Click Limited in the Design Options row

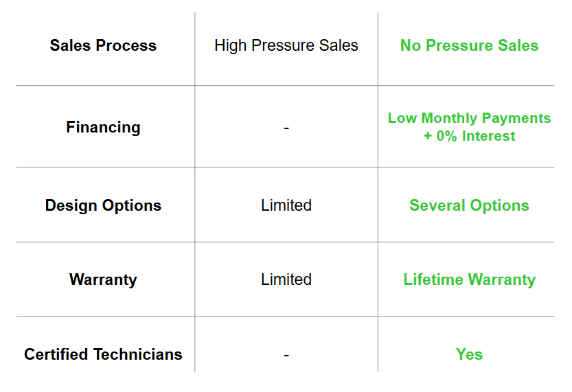(x=286, y=205)
